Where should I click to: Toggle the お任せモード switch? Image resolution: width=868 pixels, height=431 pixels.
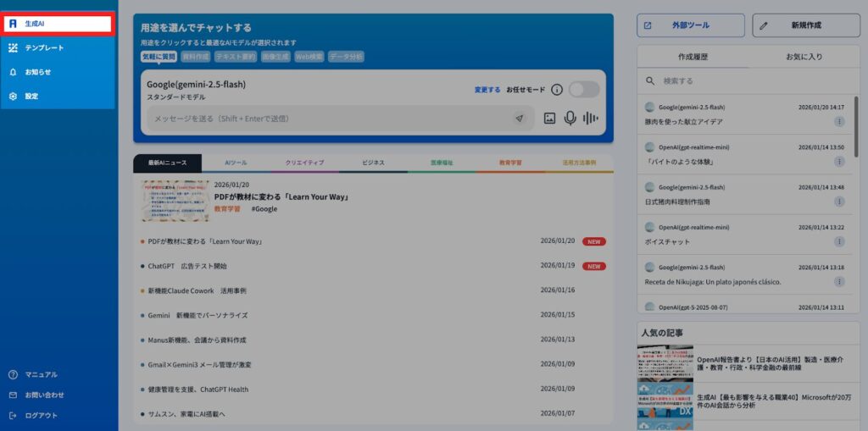point(584,90)
